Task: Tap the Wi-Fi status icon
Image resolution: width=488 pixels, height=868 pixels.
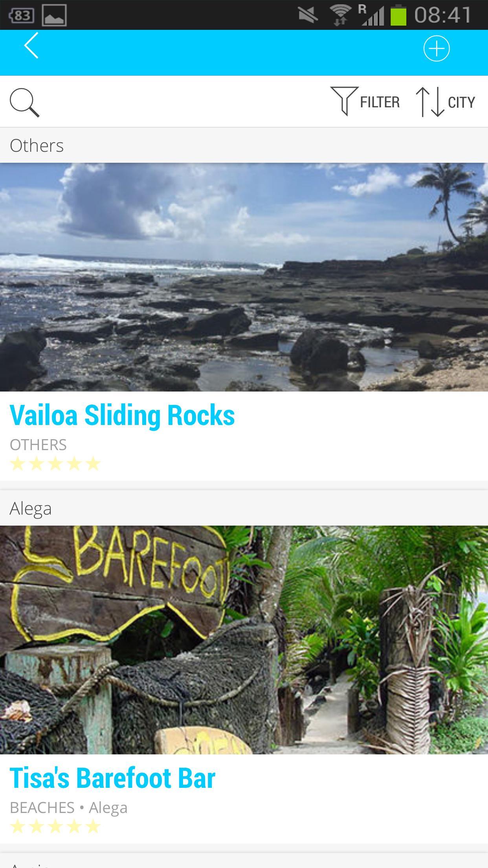Action: pos(341,15)
